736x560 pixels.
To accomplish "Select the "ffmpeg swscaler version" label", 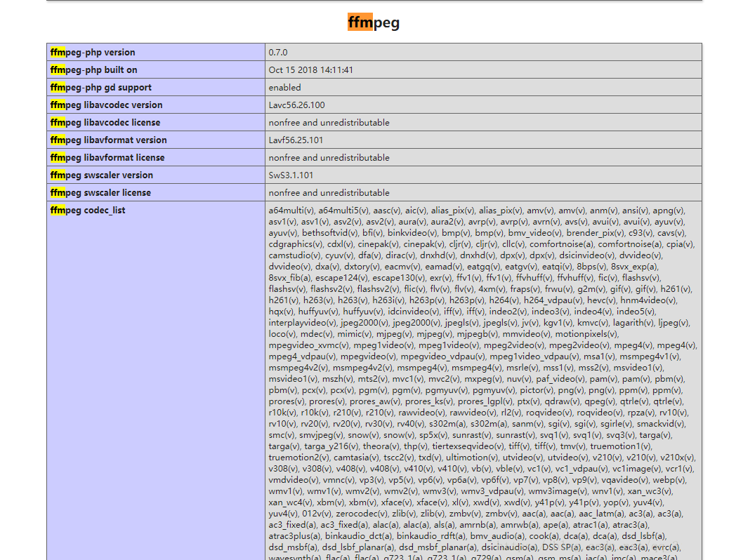I will pyautogui.click(x=101, y=175).
